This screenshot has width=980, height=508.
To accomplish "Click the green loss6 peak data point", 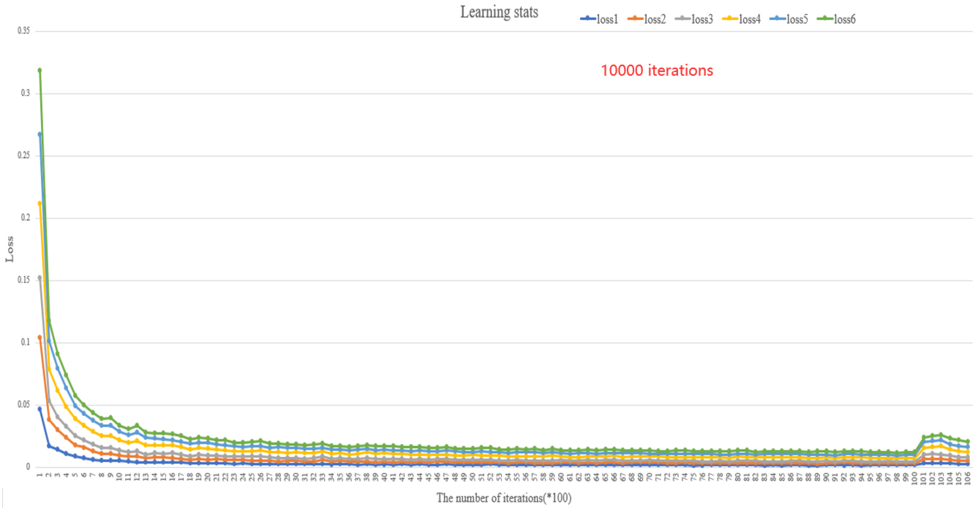I will tap(40, 70).
